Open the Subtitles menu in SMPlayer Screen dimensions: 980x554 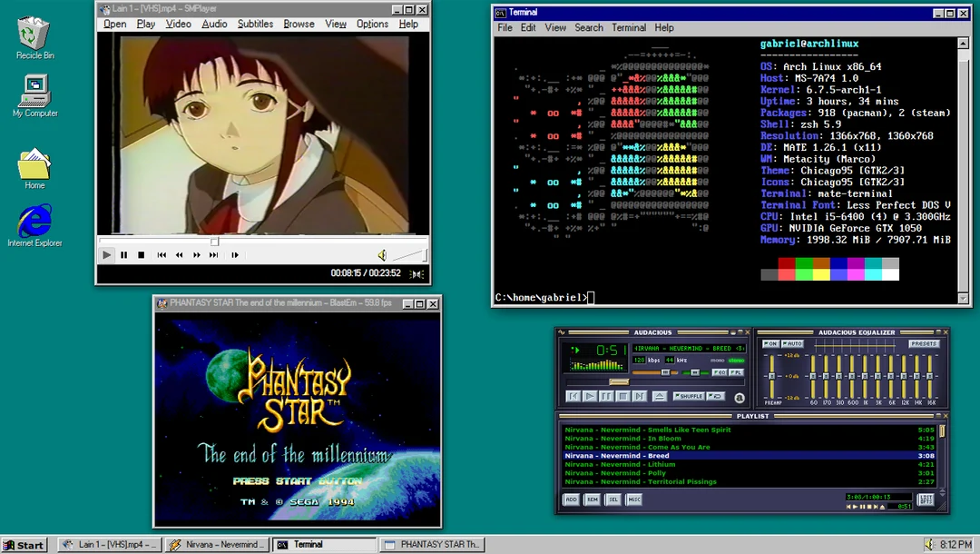click(255, 25)
